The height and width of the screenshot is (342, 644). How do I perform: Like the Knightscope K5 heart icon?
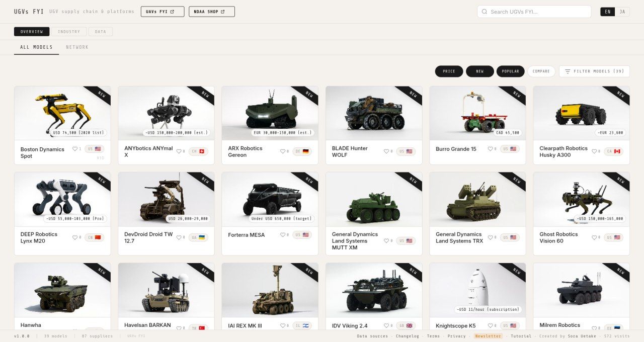(x=491, y=326)
